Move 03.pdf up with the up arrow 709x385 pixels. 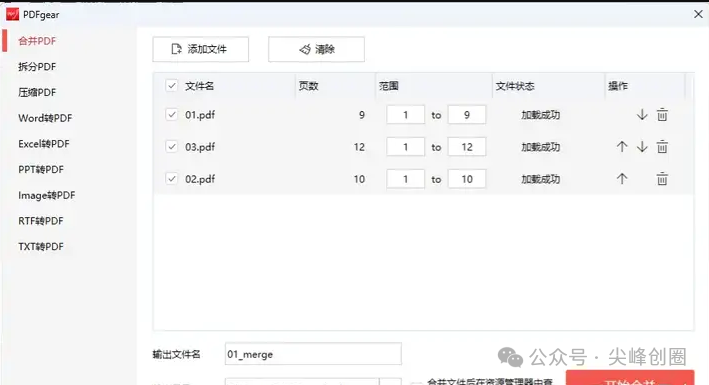[x=622, y=147]
